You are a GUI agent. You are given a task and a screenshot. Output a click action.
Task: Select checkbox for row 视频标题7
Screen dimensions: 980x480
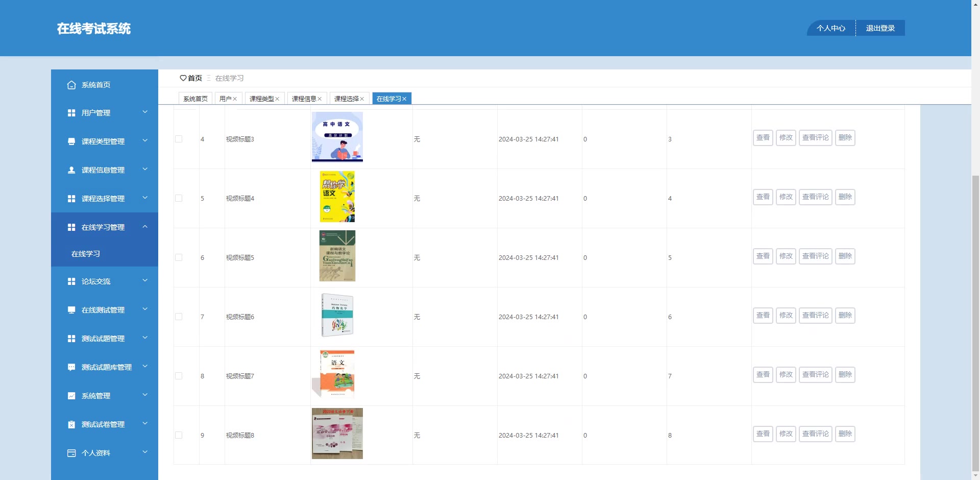point(179,376)
